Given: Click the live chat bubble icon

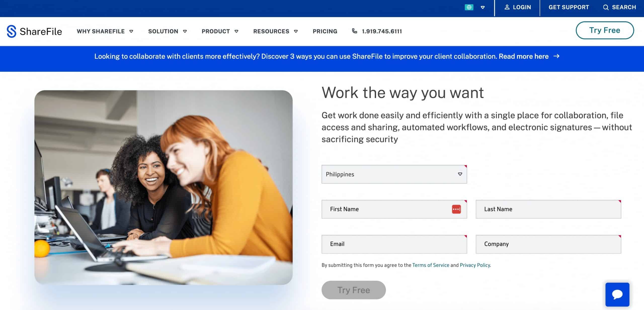Looking at the screenshot, I should 618,295.
